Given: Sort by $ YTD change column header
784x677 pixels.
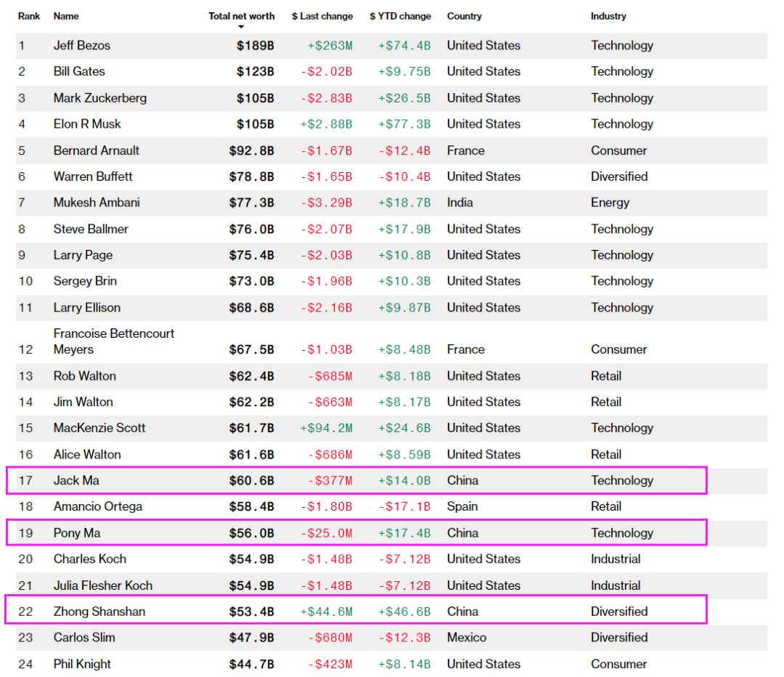Looking at the screenshot, I should tap(400, 16).
